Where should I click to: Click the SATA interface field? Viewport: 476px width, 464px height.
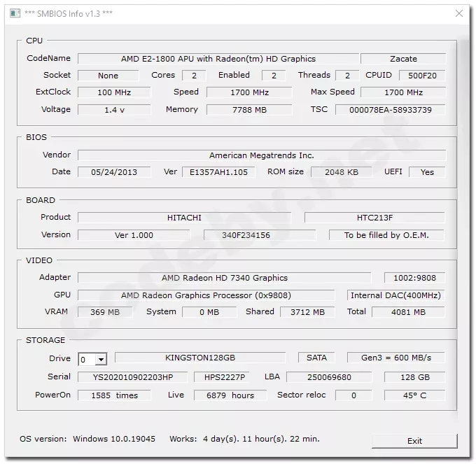click(x=316, y=358)
